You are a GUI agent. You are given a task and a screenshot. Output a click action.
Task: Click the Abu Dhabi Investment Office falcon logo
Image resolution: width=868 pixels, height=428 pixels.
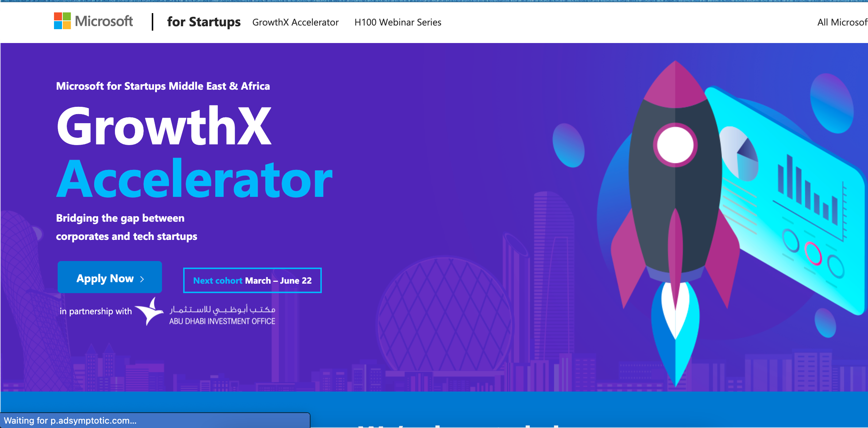pos(150,312)
